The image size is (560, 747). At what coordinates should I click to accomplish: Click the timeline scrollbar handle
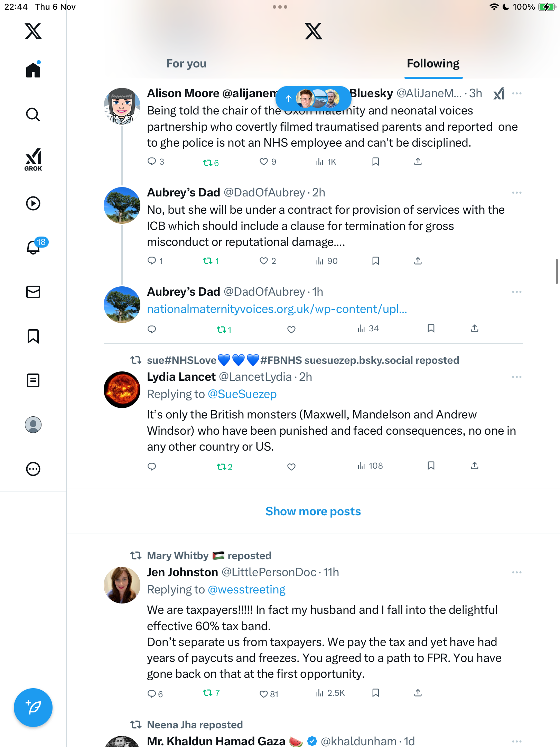pos(557,271)
